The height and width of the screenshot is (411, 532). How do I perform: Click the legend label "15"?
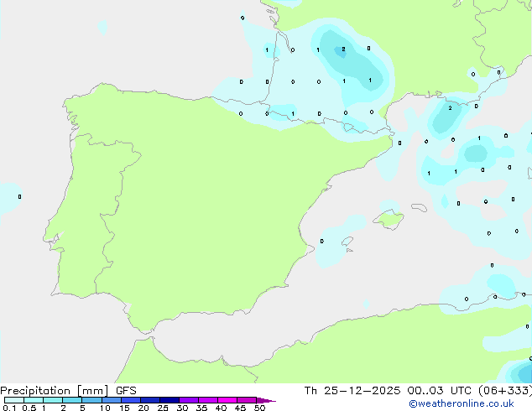pos(124,408)
